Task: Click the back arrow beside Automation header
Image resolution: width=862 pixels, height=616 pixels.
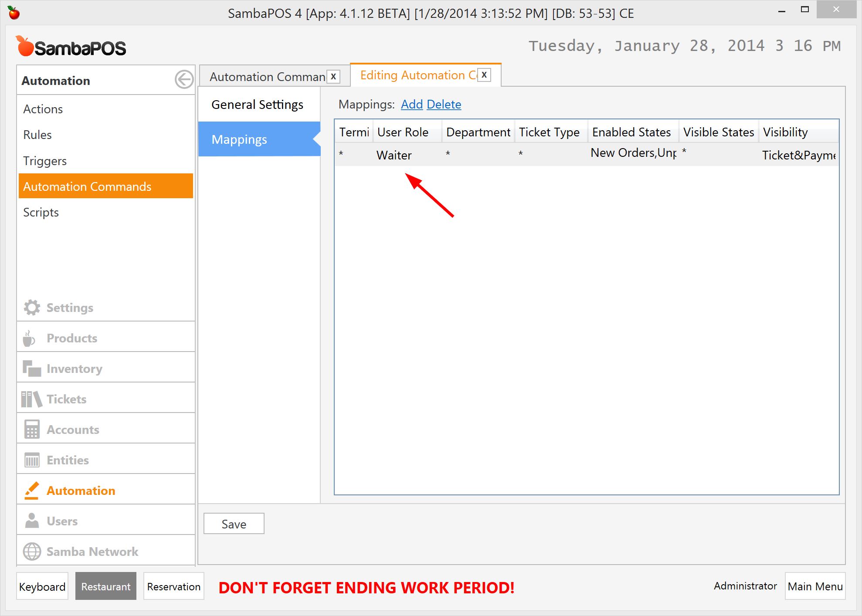Action: (184, 80)
